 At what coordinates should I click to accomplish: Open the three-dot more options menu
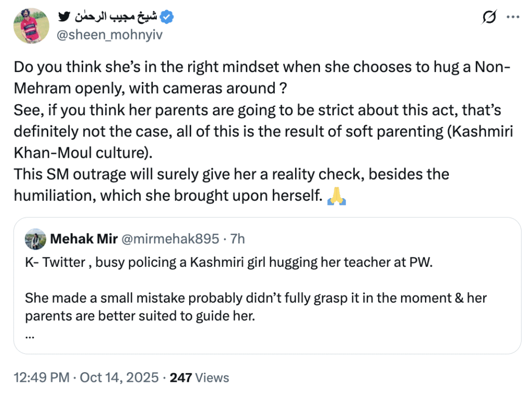[513, 18]
